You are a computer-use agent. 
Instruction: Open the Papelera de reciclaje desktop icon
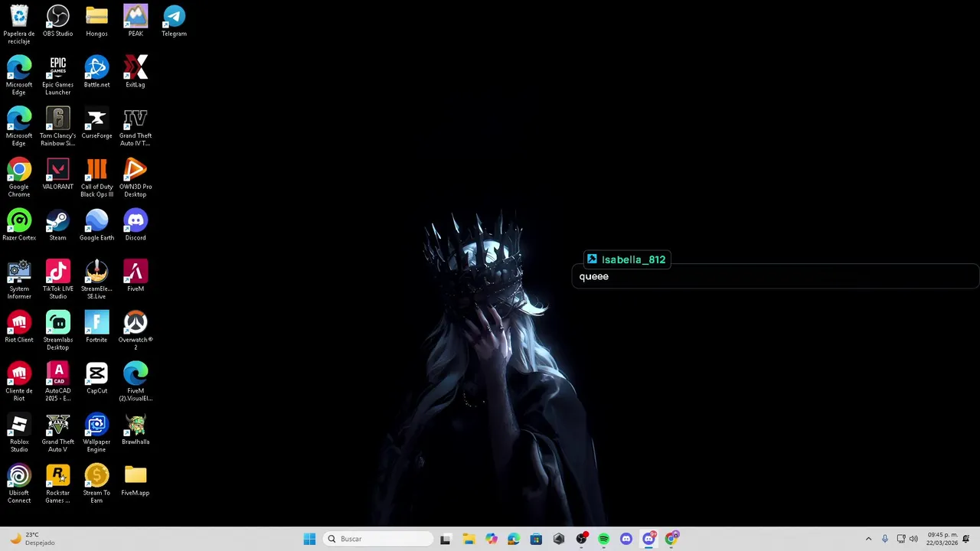19,24
